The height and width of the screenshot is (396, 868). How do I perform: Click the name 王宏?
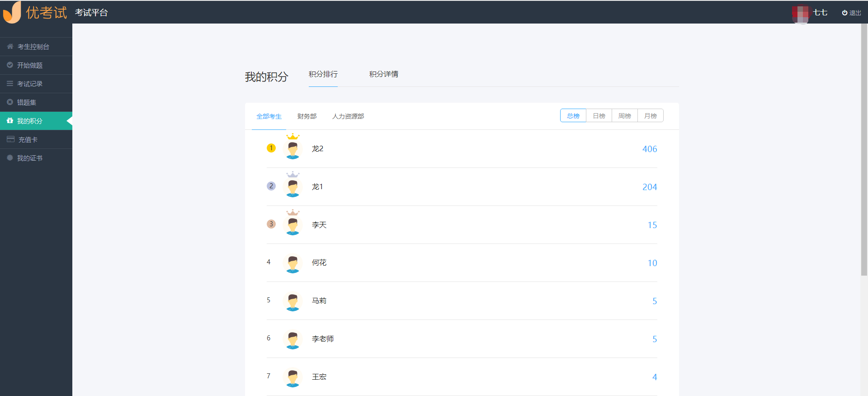coord(319,377)
